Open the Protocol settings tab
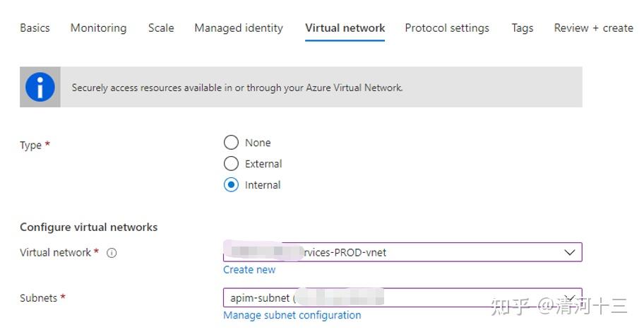Screen dimensions: 644x332 click(447, 28)
